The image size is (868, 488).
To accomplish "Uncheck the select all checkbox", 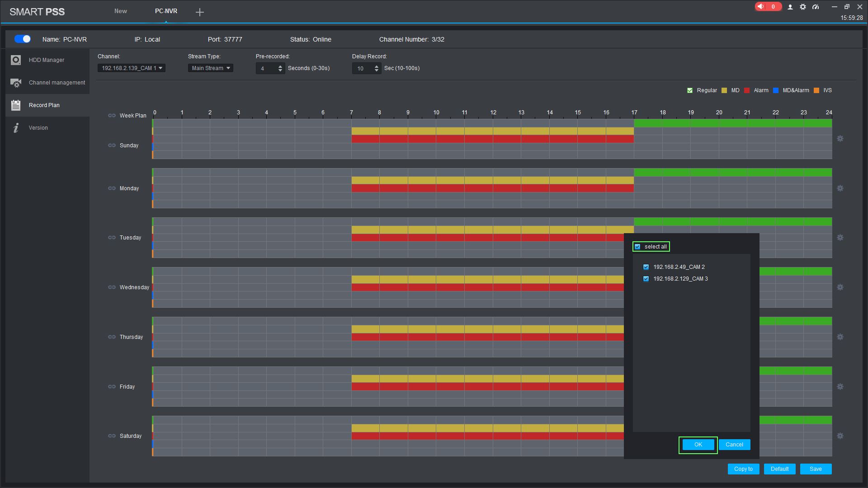I will tap(637, 247).
